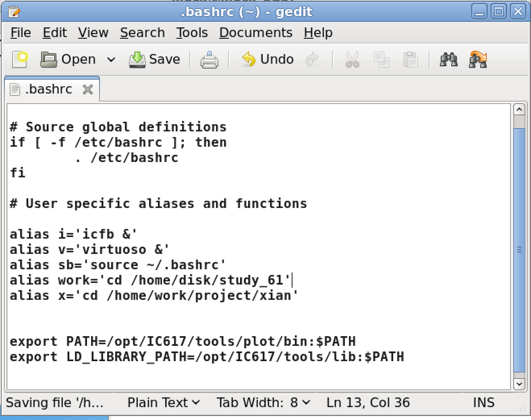
Task: Click the export LD_LIBRARY_PATH line
Action: 207,357
